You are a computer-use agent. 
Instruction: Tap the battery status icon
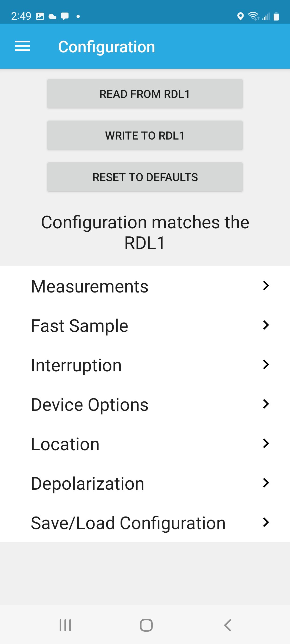coord(276,16)
